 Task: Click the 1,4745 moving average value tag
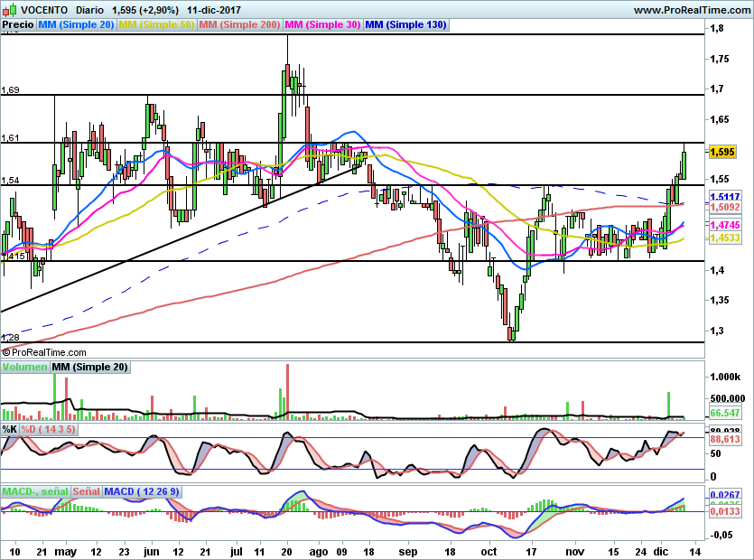point(725,225)
